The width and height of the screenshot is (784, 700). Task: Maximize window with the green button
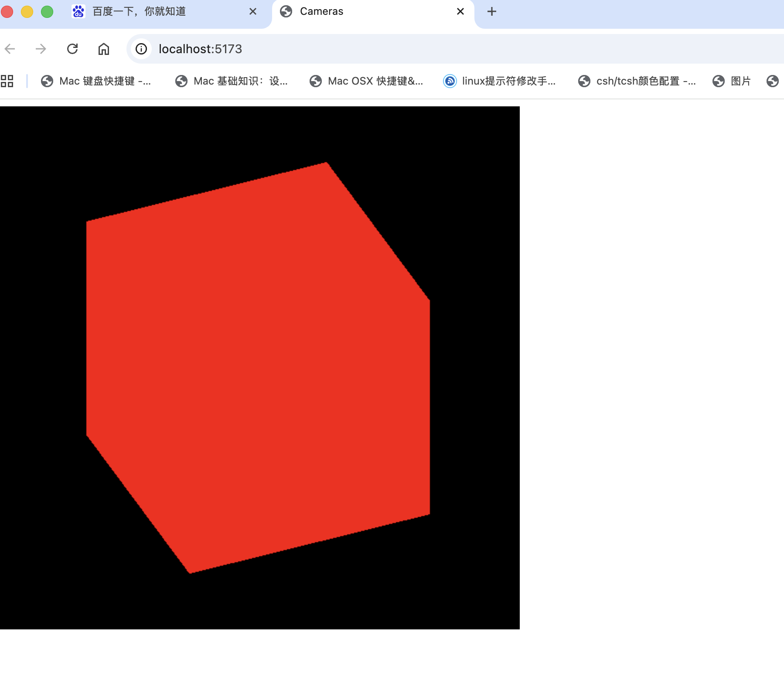[47, 12]
